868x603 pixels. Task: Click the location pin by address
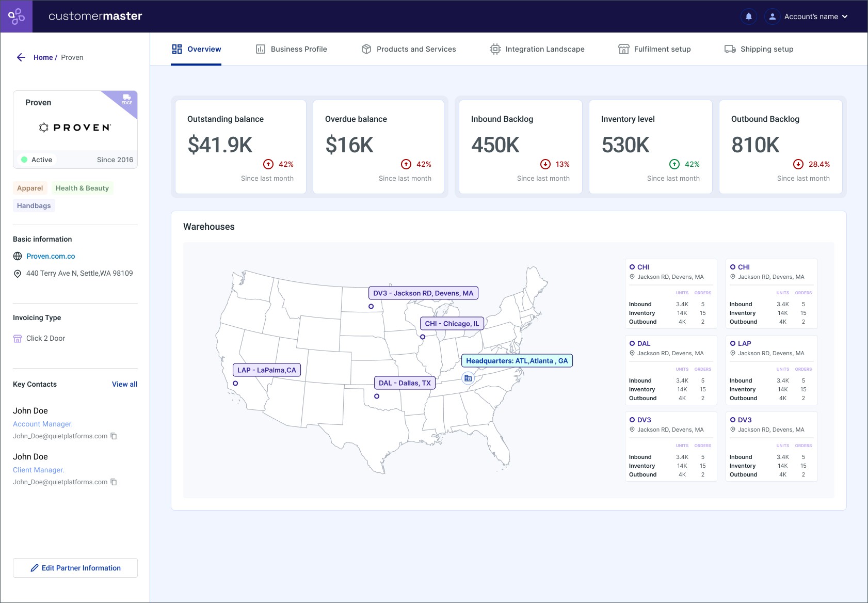tap(18, 274)
